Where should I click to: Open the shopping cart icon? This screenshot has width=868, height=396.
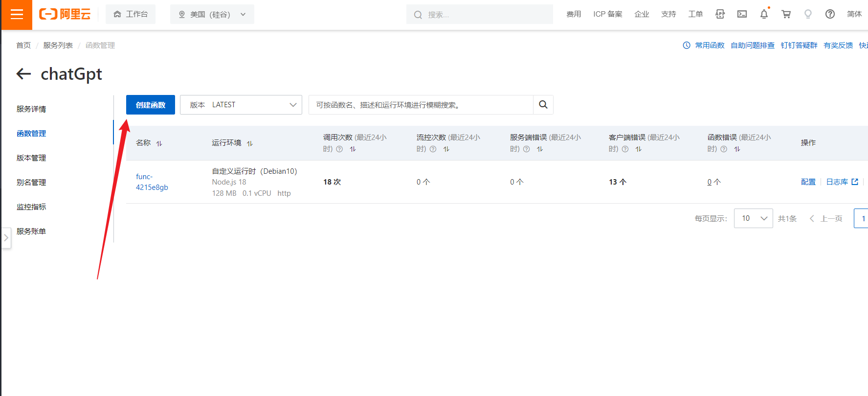[x=786, y=14]
